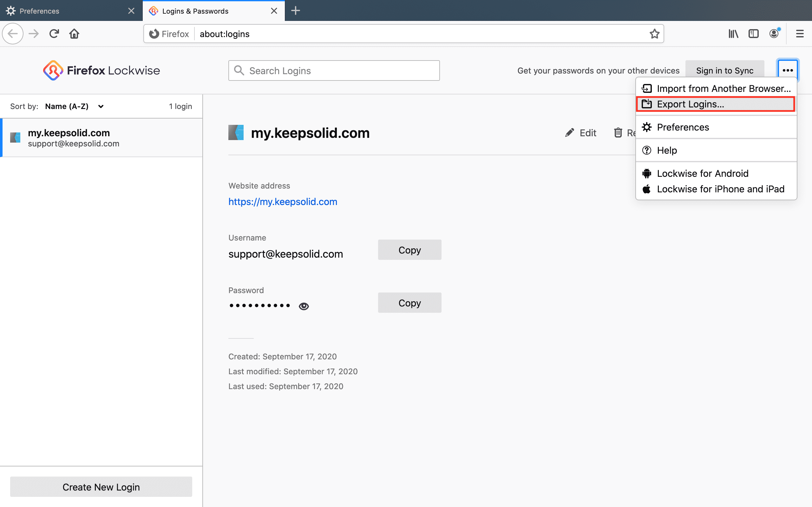Choose Import from Another Browser...
This screenshot has height=507, width=812.
[x=716, y=88]
